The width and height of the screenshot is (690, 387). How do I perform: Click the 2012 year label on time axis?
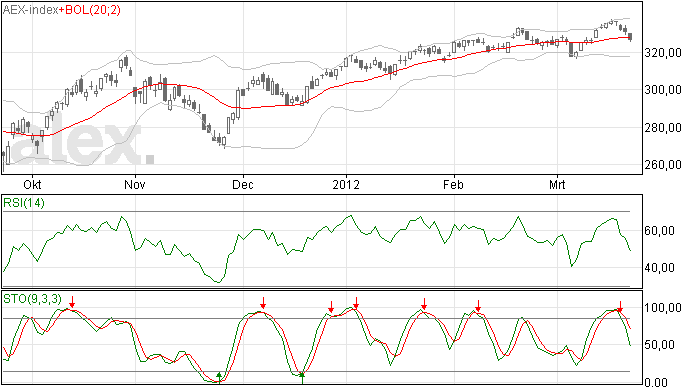(x=346, y=184)
